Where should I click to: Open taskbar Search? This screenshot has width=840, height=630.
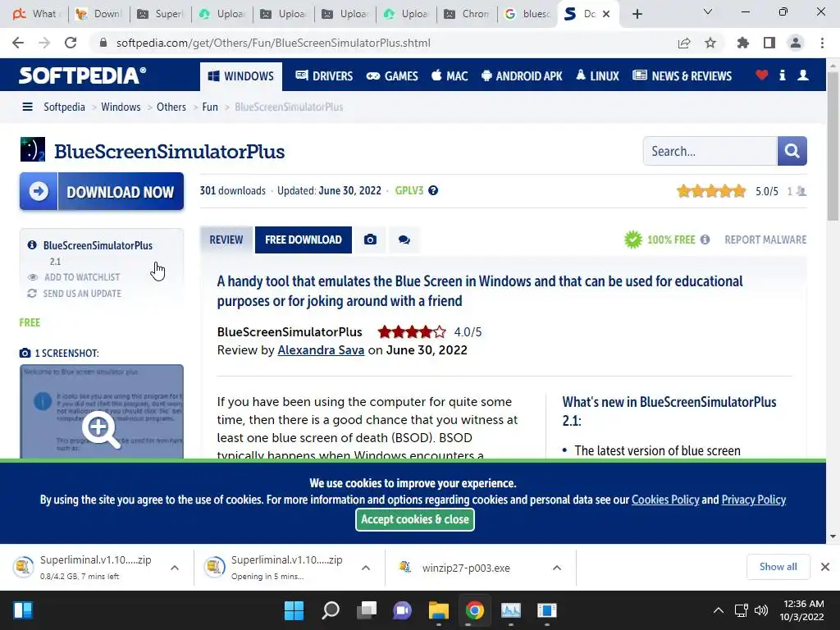(331, 610)
